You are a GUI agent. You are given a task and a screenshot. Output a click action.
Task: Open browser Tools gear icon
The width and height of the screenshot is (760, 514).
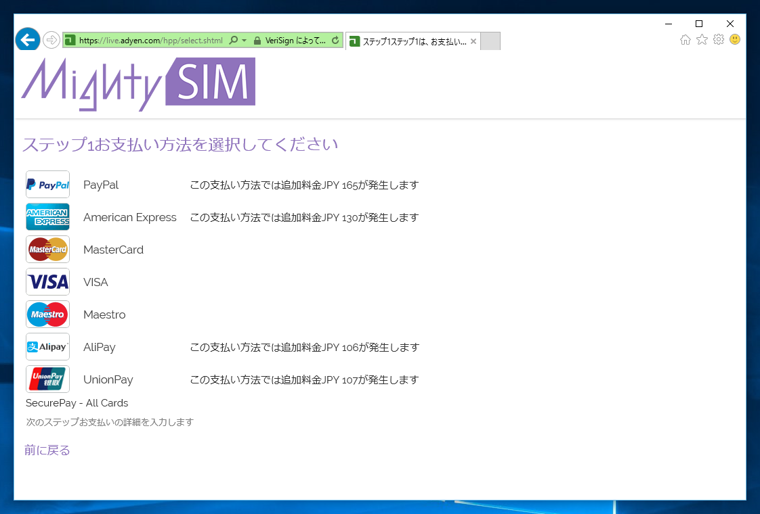(x=718, y=39)
